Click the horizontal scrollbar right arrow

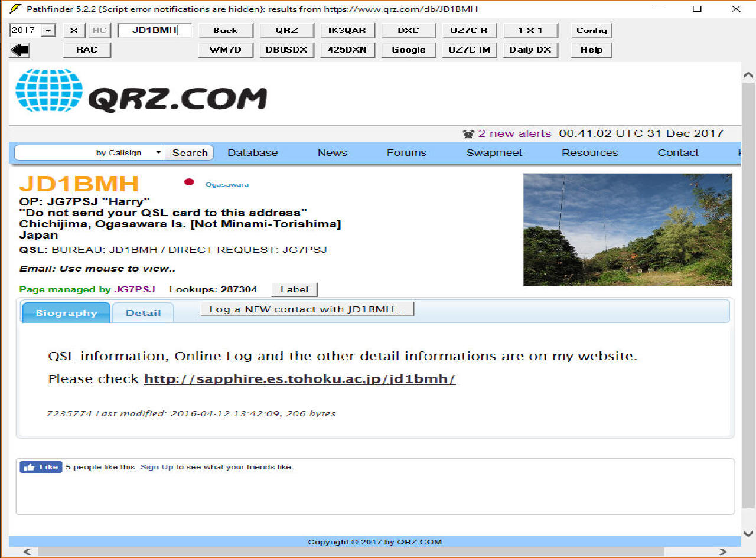click(723, 552)
